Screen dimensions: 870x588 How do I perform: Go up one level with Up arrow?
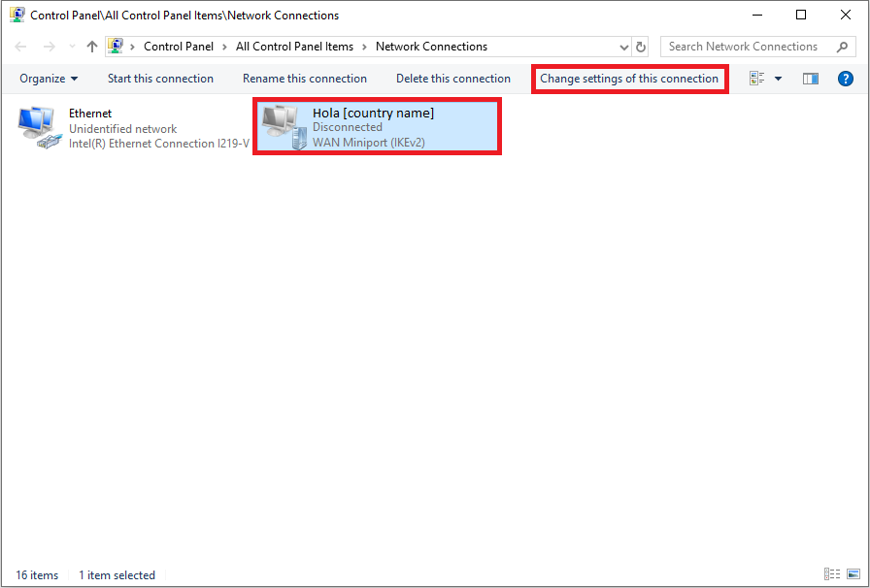[92, 47]
